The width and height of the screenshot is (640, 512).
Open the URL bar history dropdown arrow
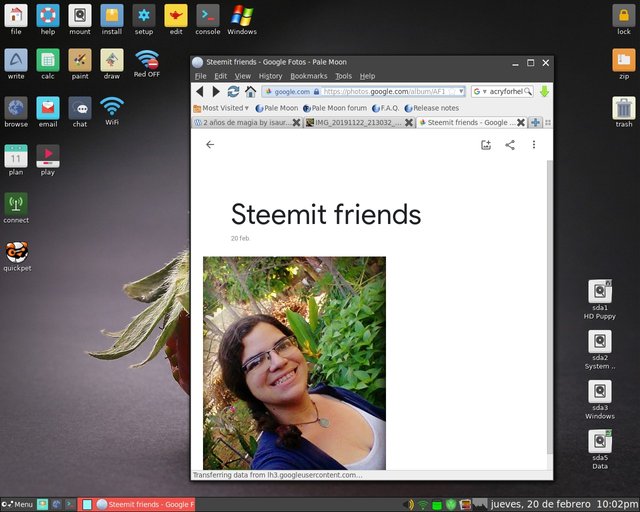[x=461, y=91]
